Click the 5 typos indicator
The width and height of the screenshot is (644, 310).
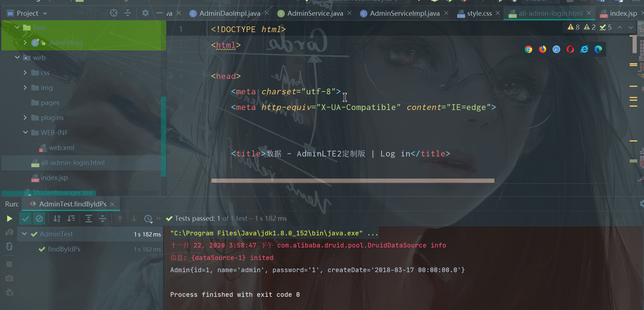point(606,27)
